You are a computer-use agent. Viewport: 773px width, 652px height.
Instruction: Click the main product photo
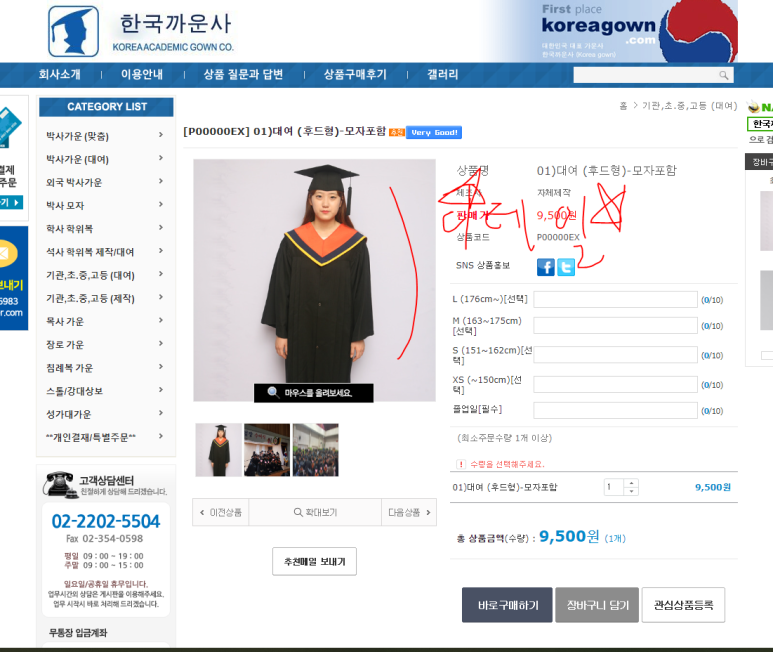(x=314, y=279)
